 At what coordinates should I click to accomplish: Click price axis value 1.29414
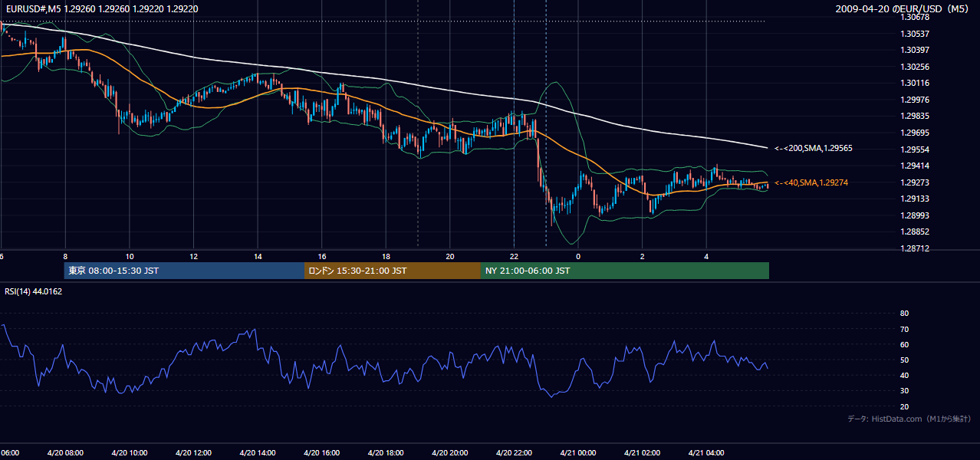(x=915, y=166)
